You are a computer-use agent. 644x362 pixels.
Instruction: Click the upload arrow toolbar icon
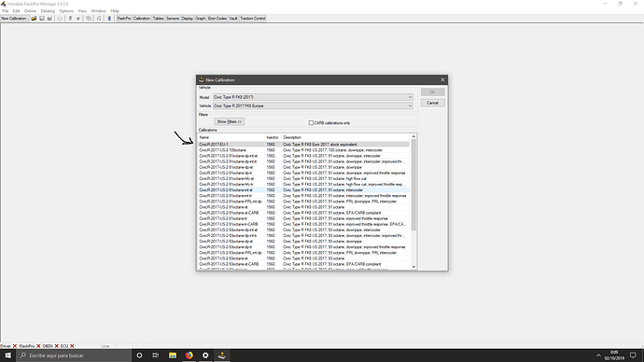coord(60,19)
